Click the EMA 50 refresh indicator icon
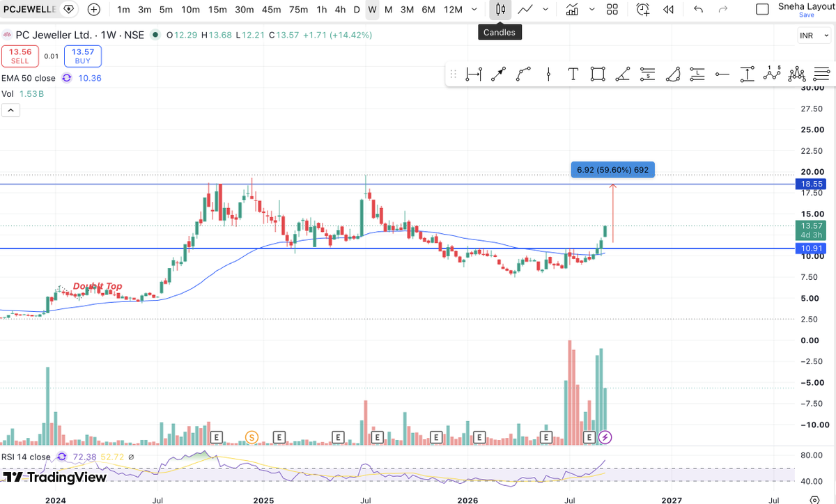Image resolution: width=836 pixels, height=504 pixels. click(67, 78)
